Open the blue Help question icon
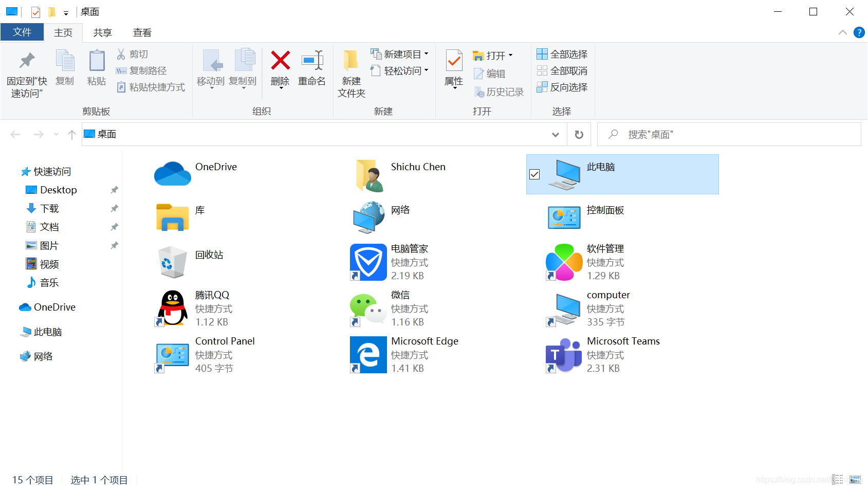 point(859,32)
